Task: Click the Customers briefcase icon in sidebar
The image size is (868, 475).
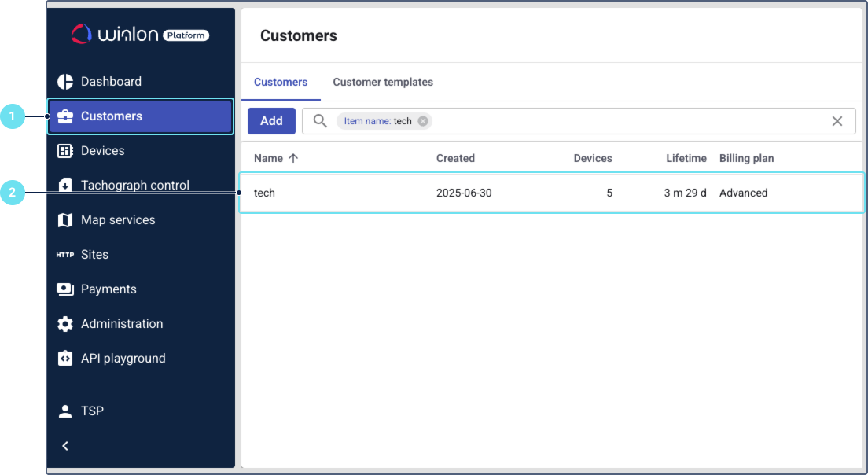Action: coord(65,116)
